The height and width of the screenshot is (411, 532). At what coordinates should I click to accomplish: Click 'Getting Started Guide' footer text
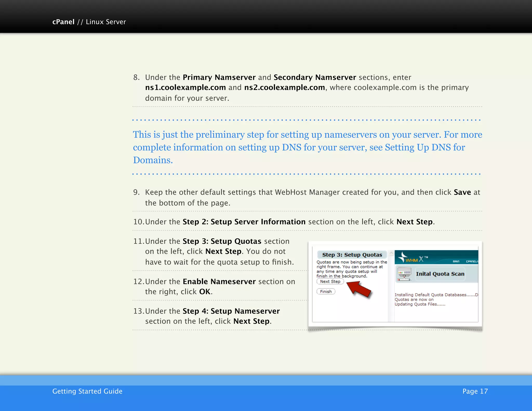click(87, 391)
